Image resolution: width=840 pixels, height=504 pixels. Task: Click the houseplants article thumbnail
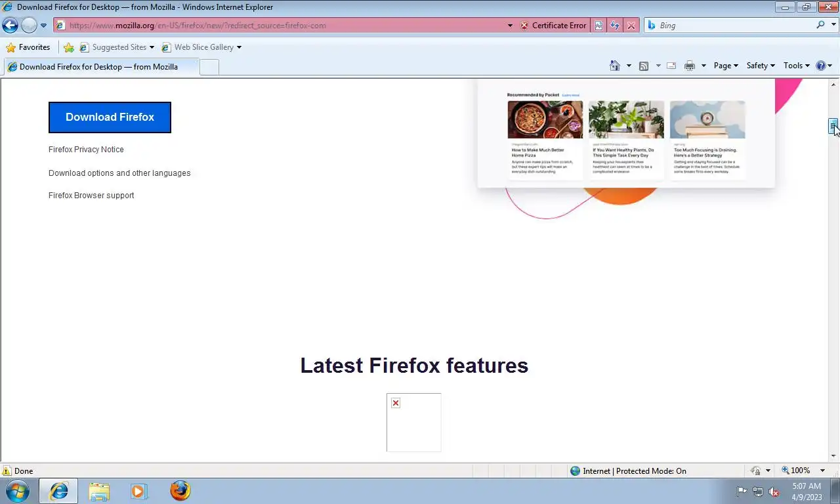(626, 119)
